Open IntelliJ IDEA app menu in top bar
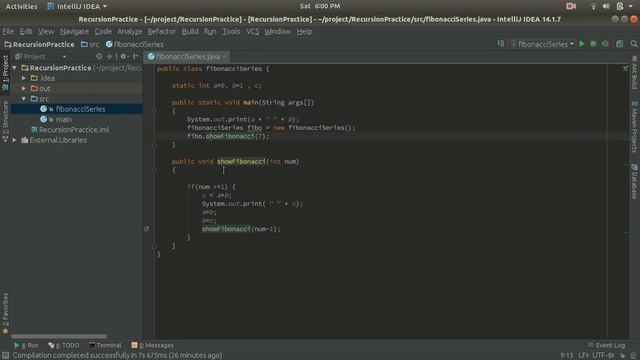 coord(77,6)
